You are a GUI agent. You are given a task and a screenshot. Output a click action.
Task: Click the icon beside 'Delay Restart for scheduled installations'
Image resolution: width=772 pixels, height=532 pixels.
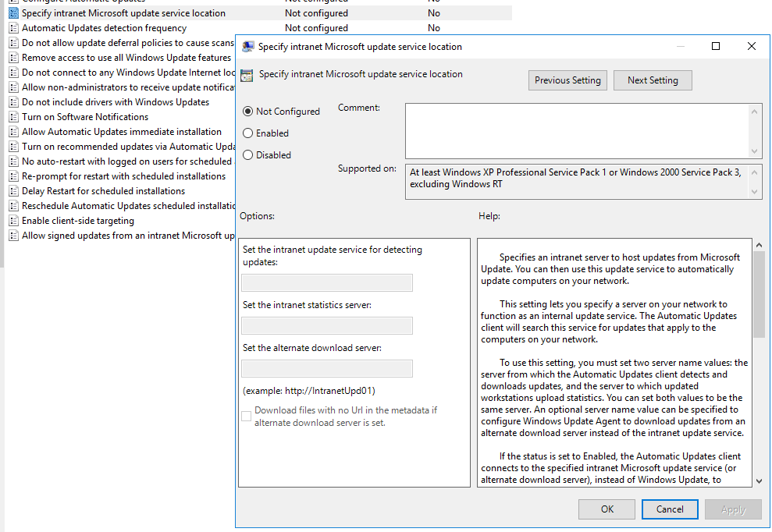click(x=14, y=191)
